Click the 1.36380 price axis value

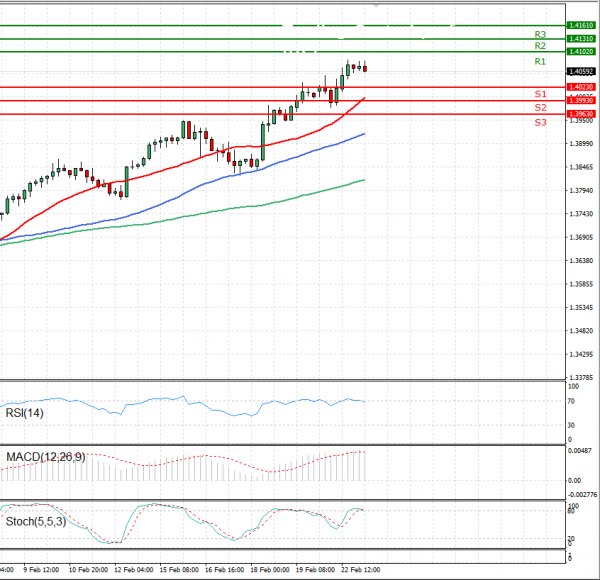(581, 261)
